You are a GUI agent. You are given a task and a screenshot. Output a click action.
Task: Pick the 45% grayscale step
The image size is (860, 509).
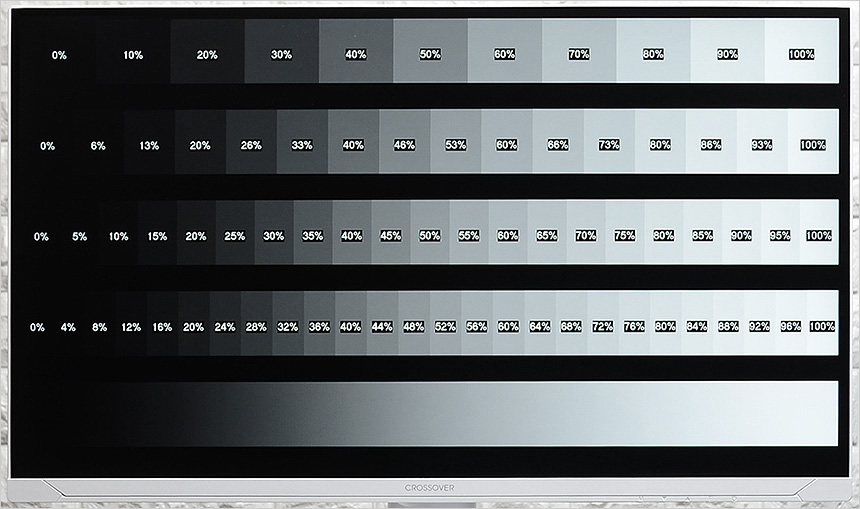point(390,236)
